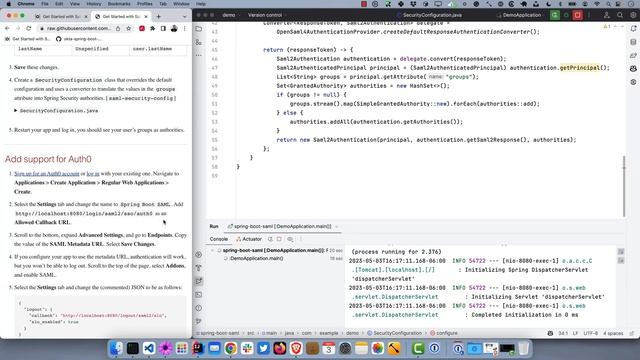This screenshot has height=360, width=640.
Task: Bookmark this page with the star icon
Action: click(129, 29)
